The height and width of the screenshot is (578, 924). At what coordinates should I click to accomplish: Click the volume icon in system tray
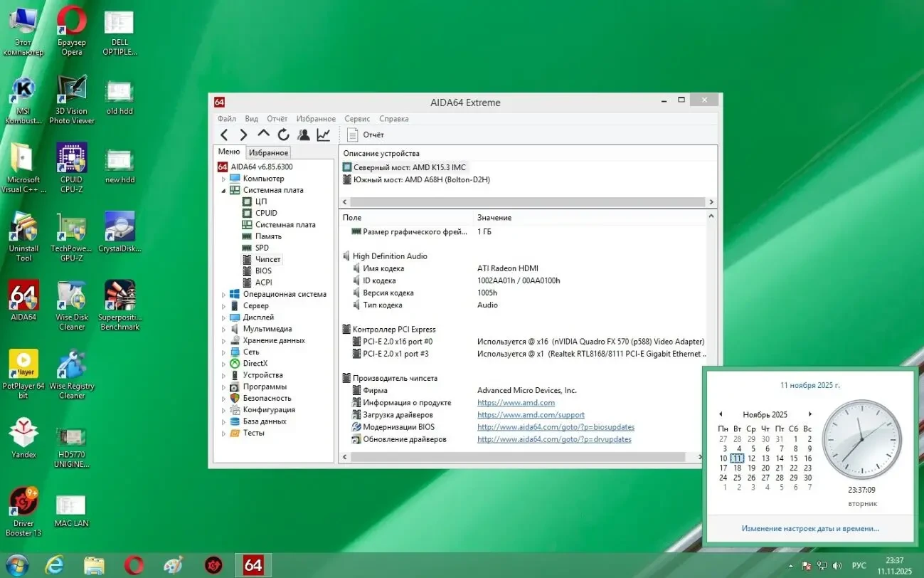(836, 566)
